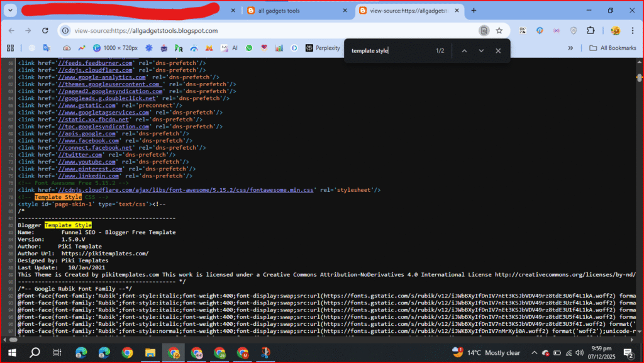Click the address bar URL
Screen dimensions: 644x363
point(146,30)
